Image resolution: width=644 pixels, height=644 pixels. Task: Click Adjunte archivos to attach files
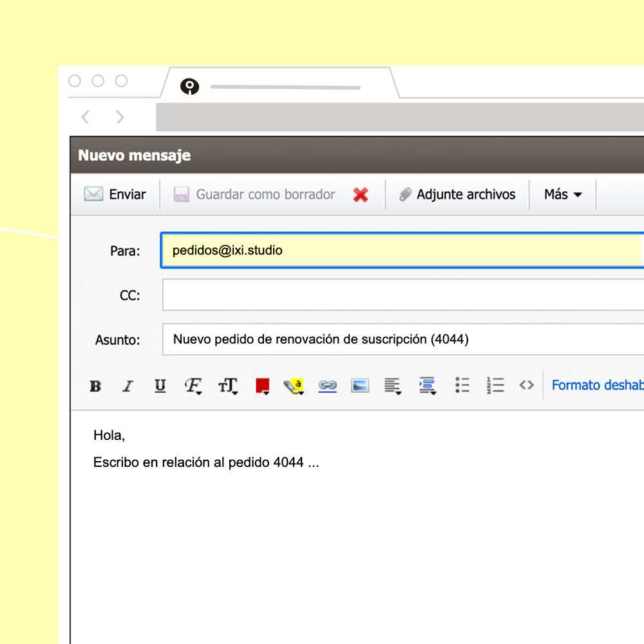(457, 194)
